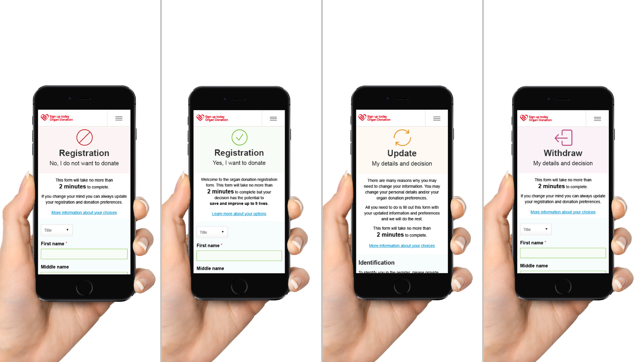644x362 pixels.
Task: Click 'More information about your choices' link first screen
Action: (84, 213)
